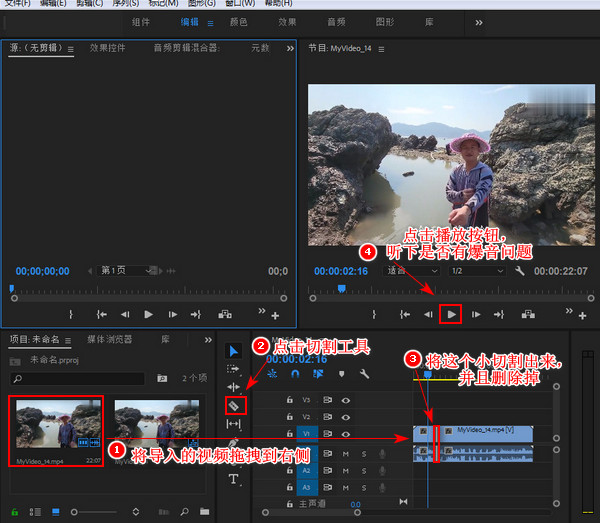This screenshot has height=523, width=600.
Task: Open the Effect Controls tab
Action: pos(108,48)
